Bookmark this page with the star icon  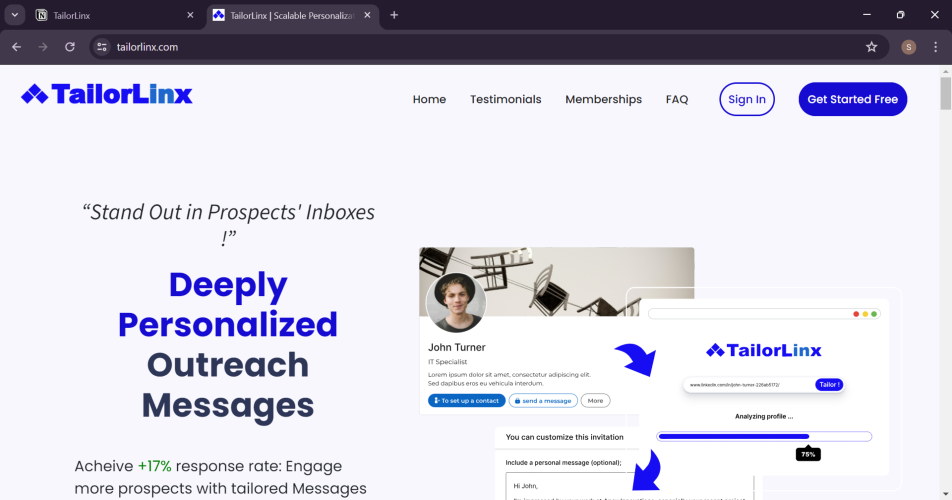(x=871, y=47)
